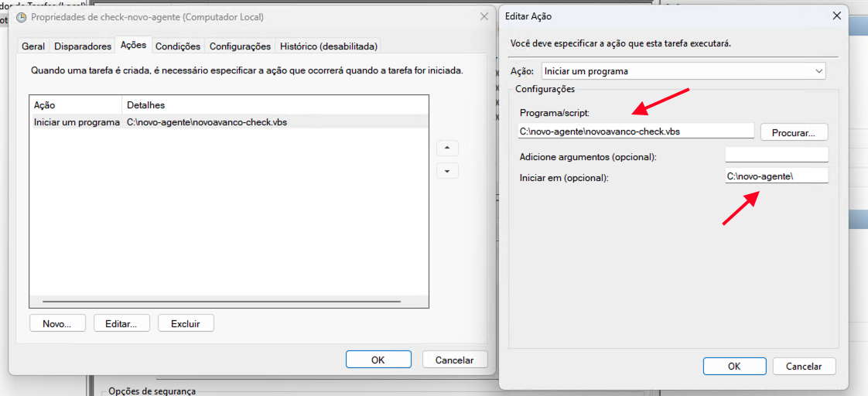This screenshot has width=868, height=396.
Task: Open the Histórico (desabilitada) tab
Action: click(x=329, y=46)
